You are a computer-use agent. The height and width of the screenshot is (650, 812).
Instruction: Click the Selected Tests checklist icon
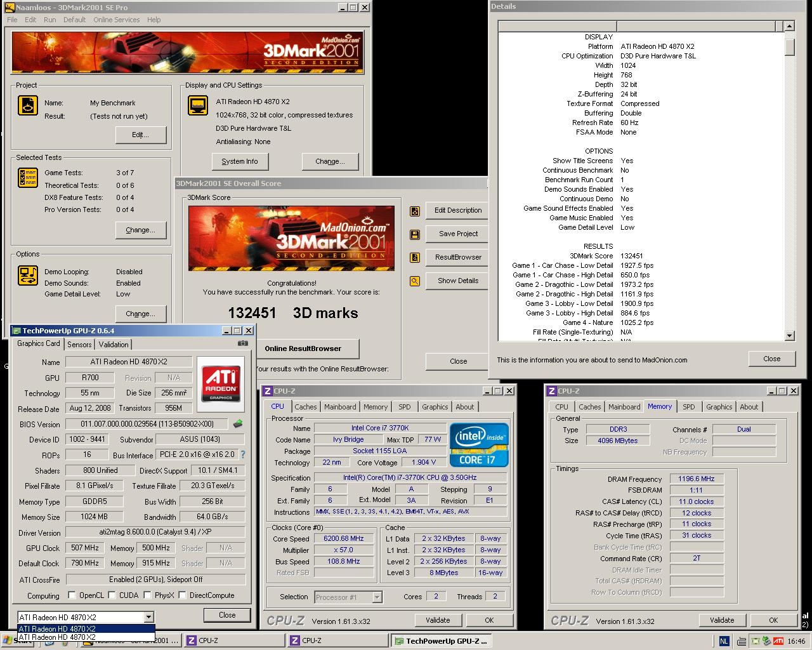pyautogui.click(x=28, y=178)
